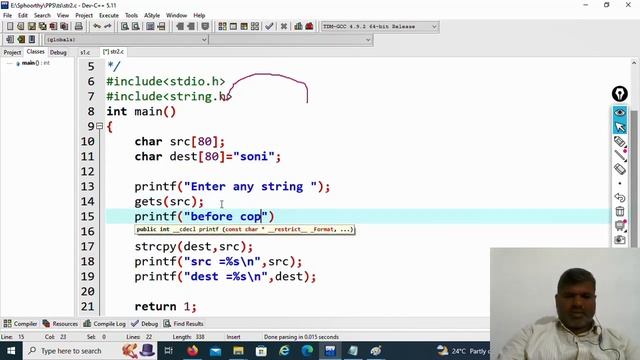Open the Search menu
Screen dimensions: 640x360
[x=42, y=16]
